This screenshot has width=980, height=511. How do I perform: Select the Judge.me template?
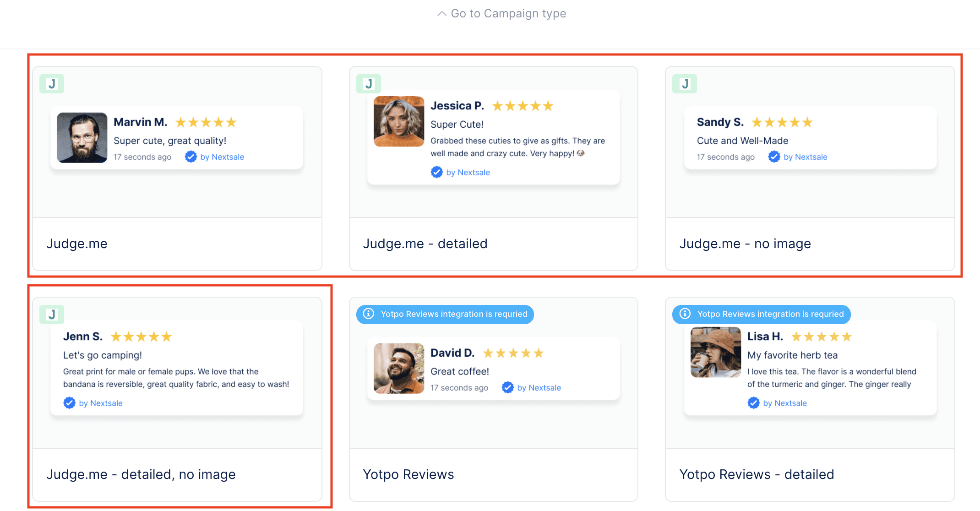tap(77, 244)
